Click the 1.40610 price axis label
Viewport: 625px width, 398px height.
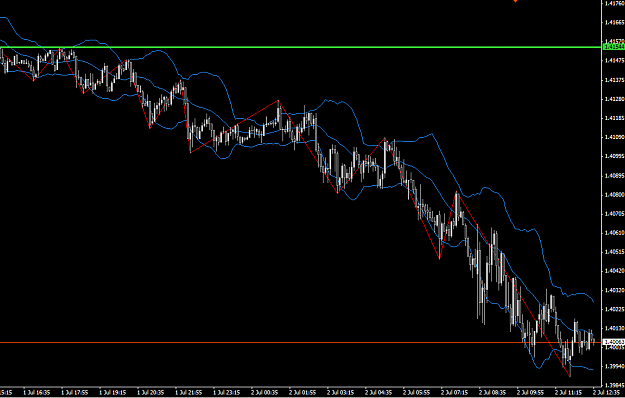[x=615, y=233]
